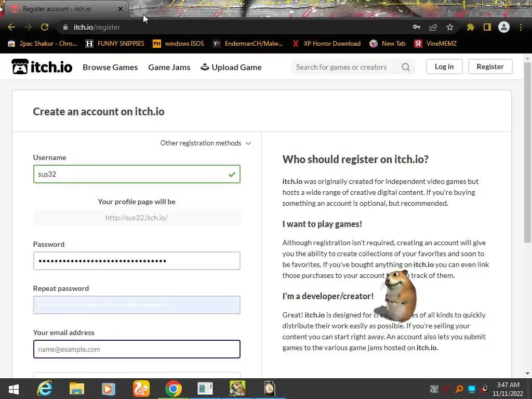This screenshot has width=532, height=399.
Task: Share this page using the share icon
Action: [x=433, y=27]
